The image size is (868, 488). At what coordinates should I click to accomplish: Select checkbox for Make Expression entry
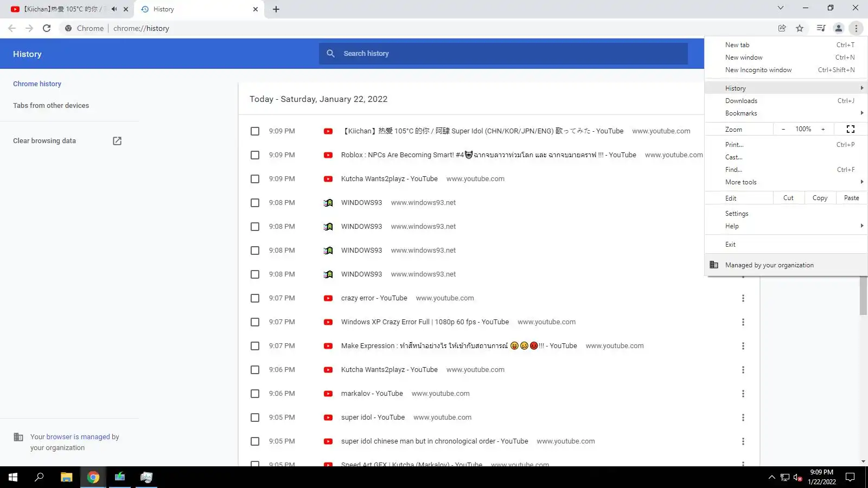[255, 346]
